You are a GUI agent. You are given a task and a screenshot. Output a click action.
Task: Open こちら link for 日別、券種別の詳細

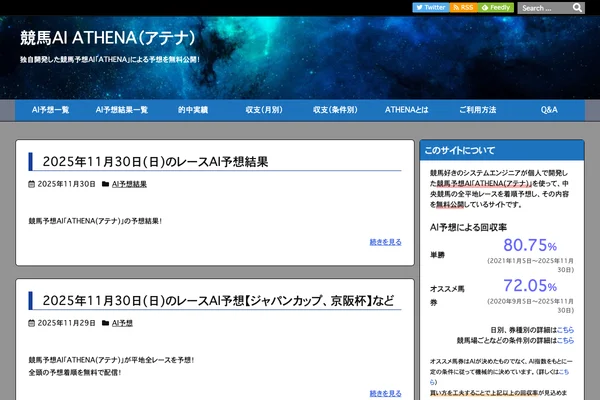tap(565, 330)
